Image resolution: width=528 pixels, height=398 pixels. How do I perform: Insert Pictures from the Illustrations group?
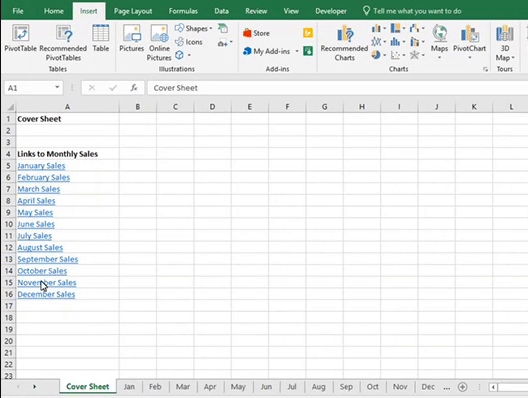131,38
